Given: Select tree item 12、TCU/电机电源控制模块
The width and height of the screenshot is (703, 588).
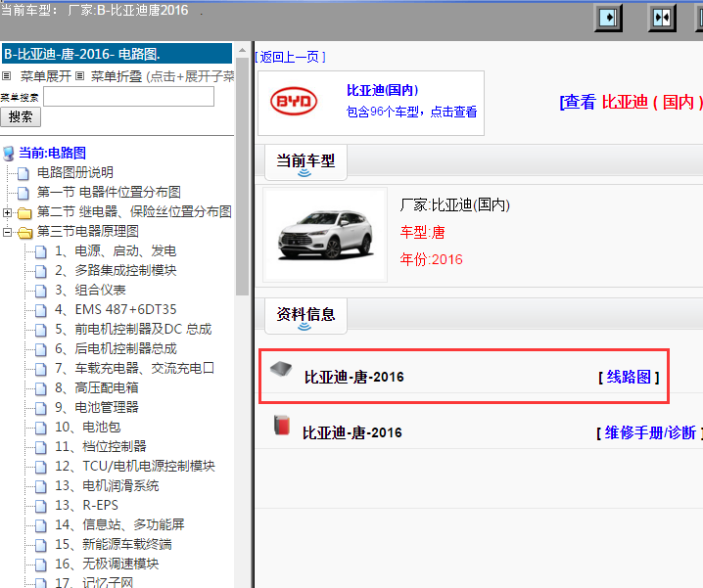Looking at the screenshot, I should pos(135,466).
